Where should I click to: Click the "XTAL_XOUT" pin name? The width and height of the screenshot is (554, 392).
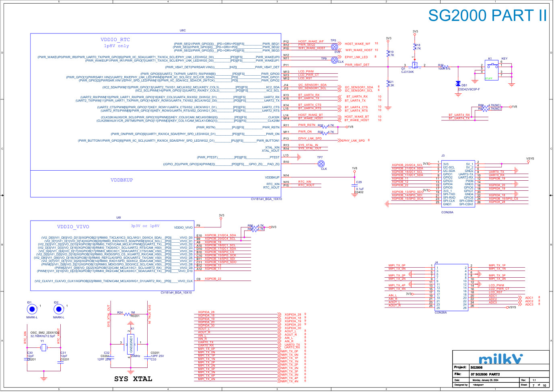271,151
